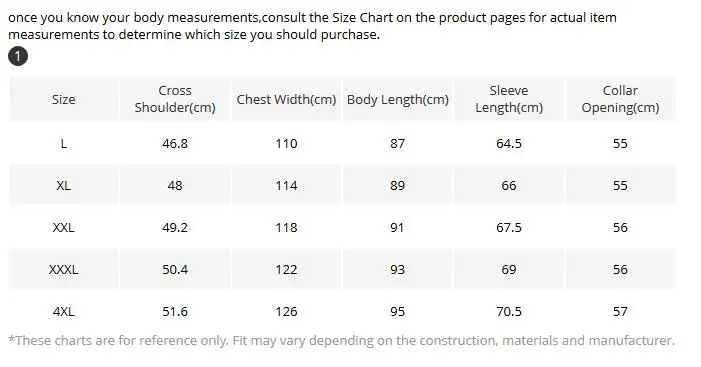The width and height of the screenshot is (701, 367).
Task: Click the Cross Shoulder(cm) column header
Action: pyautogui.click(x=175, y=99)
